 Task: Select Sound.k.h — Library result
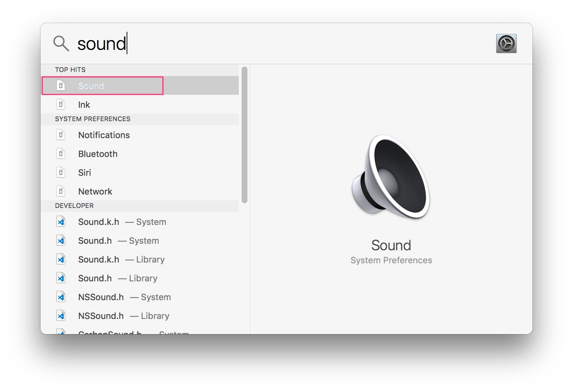click(x=140, y=259)
